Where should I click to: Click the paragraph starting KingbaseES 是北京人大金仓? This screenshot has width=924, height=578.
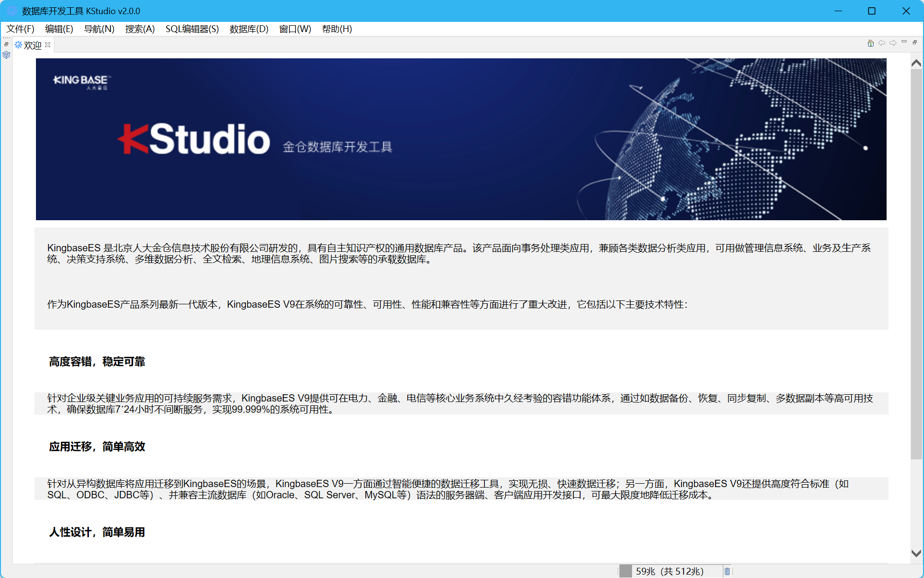[x=459, y=253]
